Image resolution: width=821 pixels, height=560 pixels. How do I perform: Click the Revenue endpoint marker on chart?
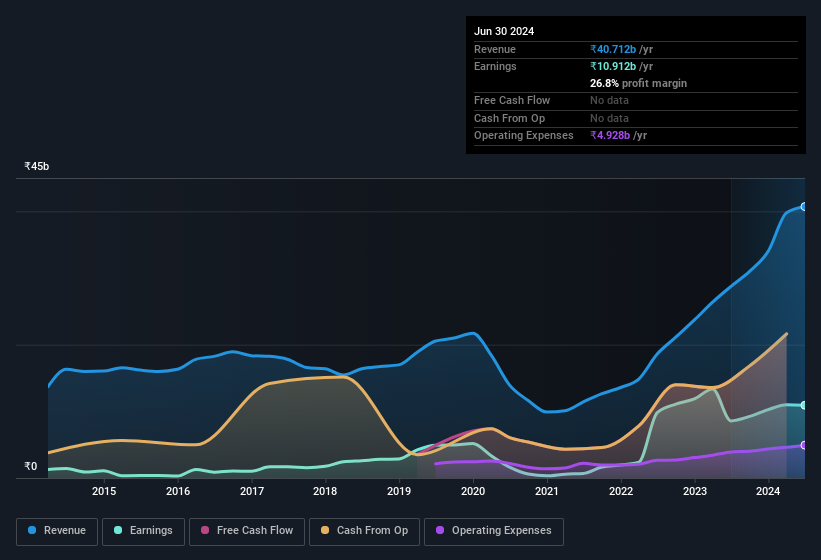804,207
